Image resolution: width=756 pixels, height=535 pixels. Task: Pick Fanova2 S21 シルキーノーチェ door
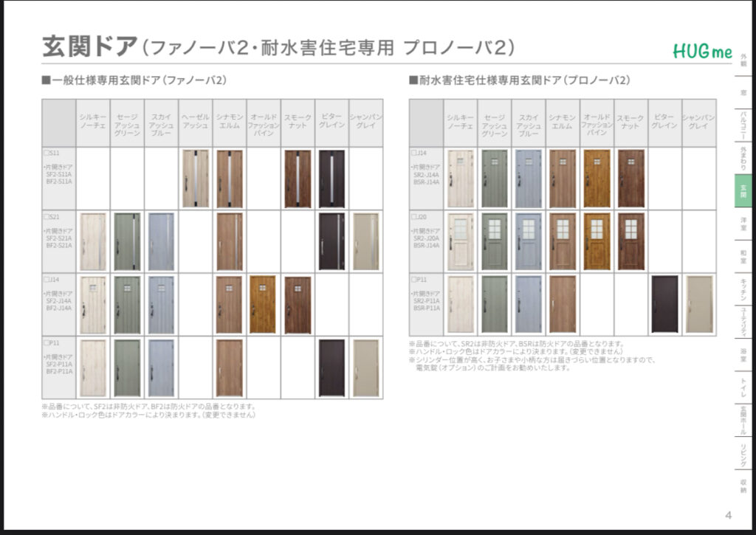(93, 241)
